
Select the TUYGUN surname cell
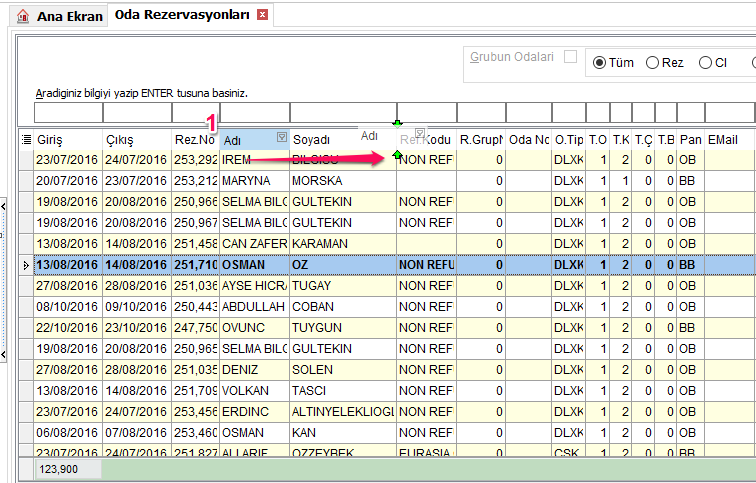[x=343, y=328]
